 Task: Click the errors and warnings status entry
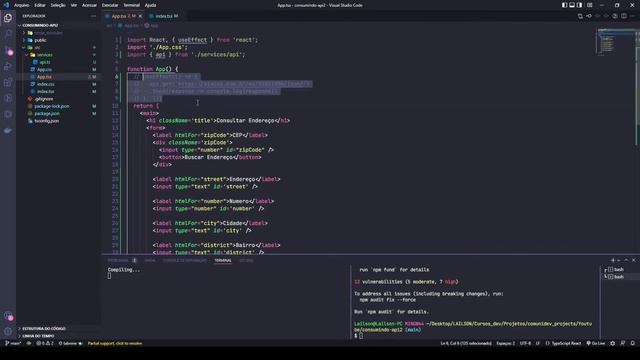coord(45,343)
